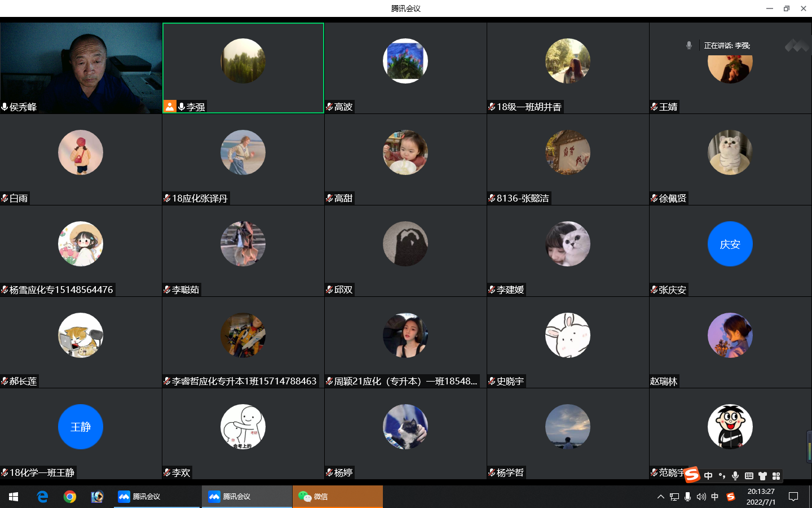Click the Sogou voice input microphone icon
Viewport: 812px width, 508px height.
pos(735,476)
